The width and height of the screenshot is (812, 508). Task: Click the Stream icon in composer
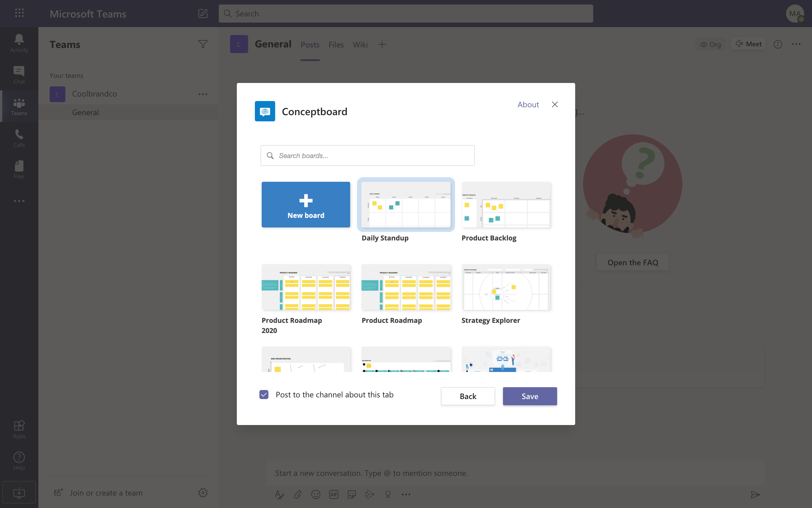(x=370, y=494)
